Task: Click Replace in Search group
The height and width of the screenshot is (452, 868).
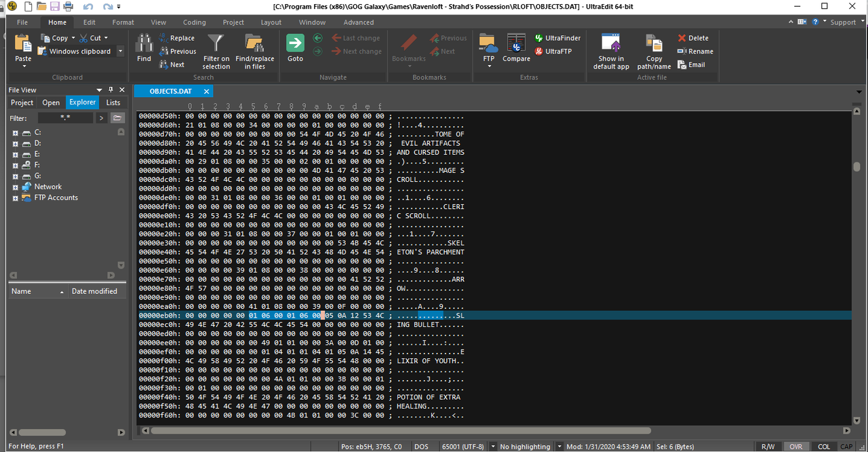Action: (177, 38)
